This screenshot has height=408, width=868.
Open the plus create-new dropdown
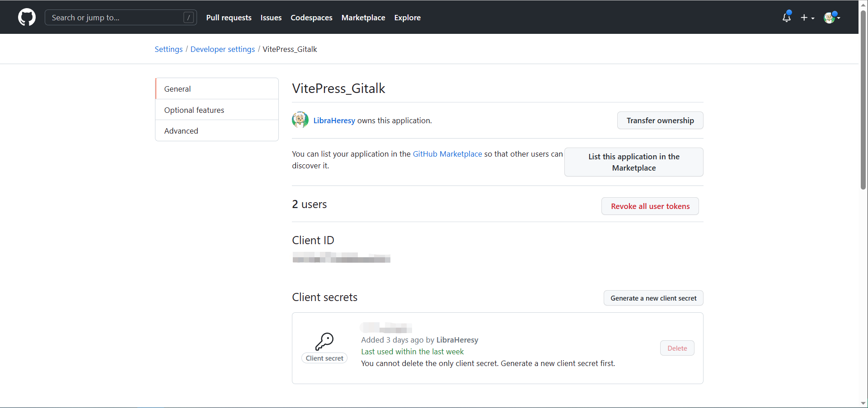(x=807, y=18)
